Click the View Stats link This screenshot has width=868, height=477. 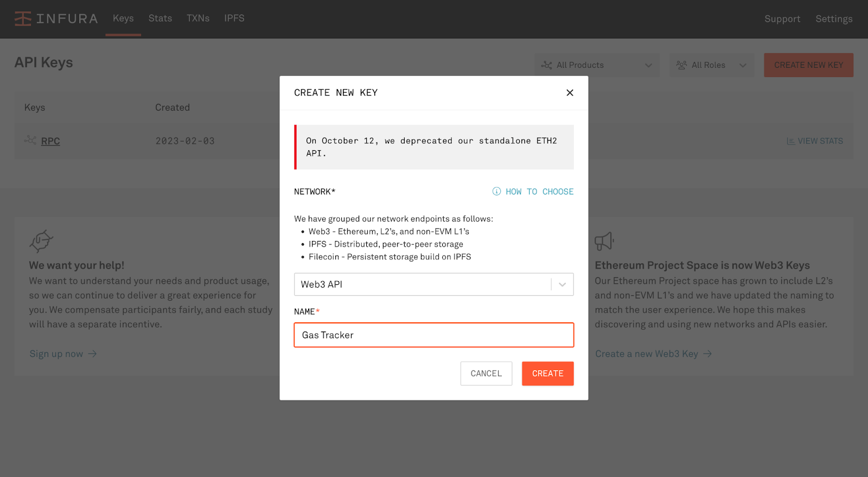pyautogui.click(x=820, y=141)
